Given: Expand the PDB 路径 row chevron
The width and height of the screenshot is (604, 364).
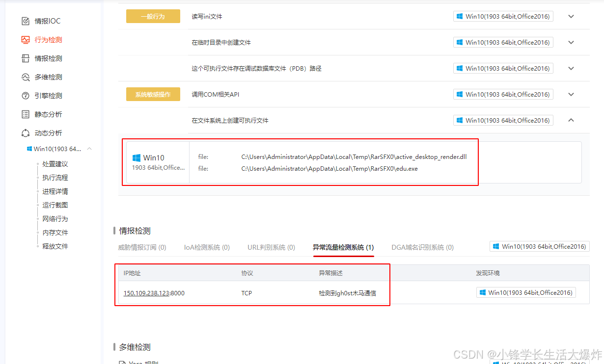Looking at the screenshot, I should [571, 68].
